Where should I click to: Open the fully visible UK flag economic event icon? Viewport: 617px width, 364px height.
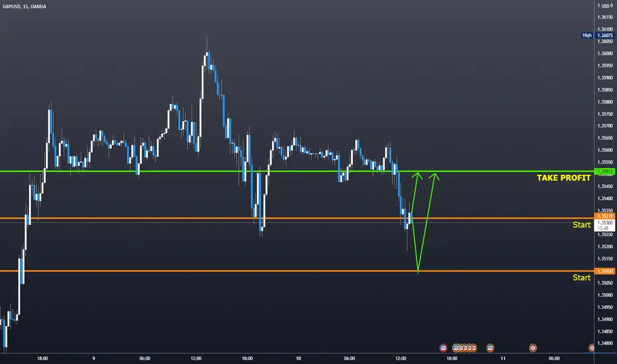click(533, 348)
